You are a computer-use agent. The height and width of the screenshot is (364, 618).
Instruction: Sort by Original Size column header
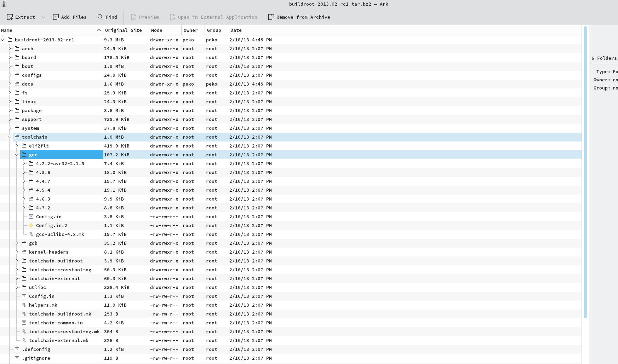[126, 30]
